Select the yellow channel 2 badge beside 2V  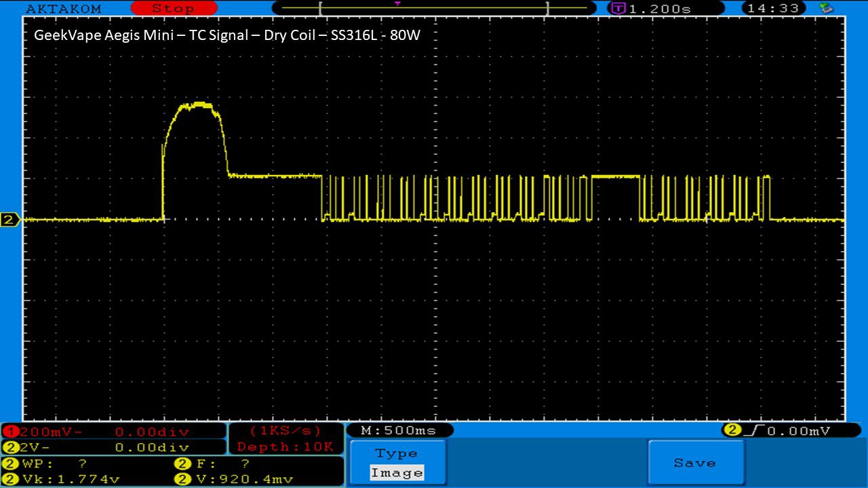point(11,447)
